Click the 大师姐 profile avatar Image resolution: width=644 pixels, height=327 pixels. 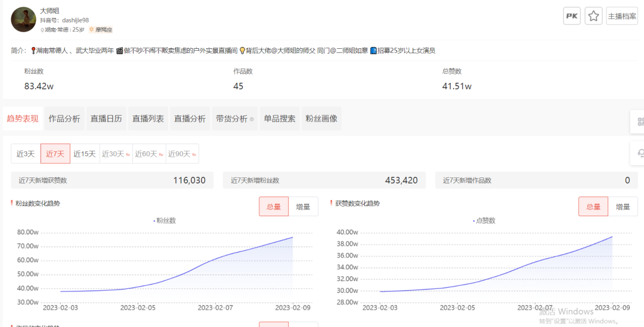point(23,19)
